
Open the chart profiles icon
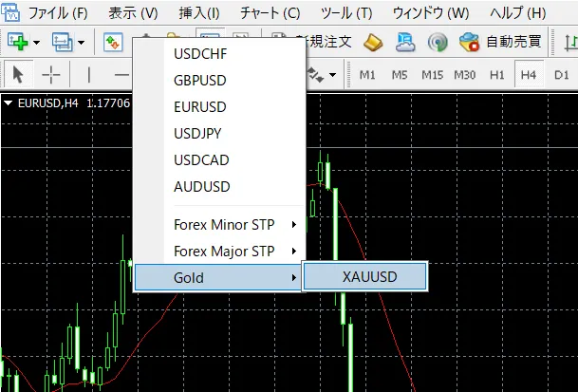[x=64, y=42]
